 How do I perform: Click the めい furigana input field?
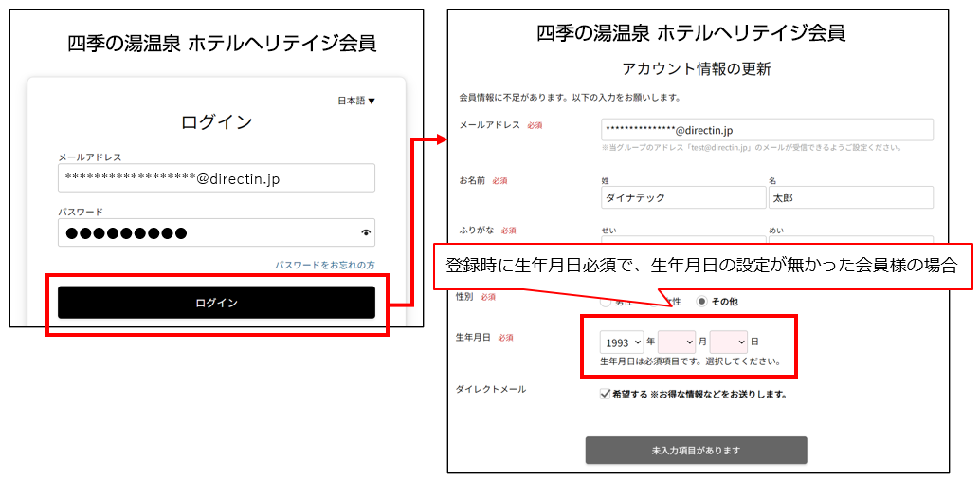tap(849, 241)
